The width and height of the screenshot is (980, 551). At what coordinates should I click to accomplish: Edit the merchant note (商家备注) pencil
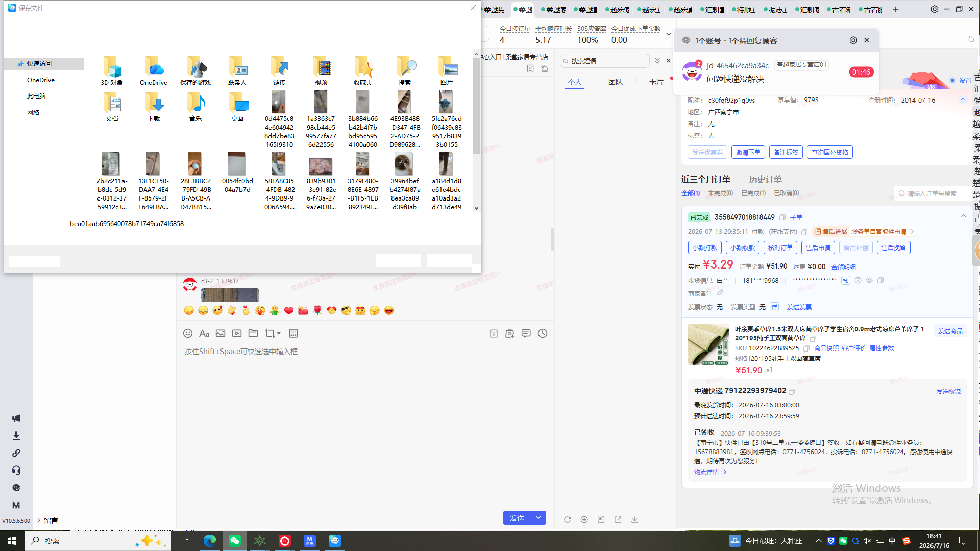coord(720,293)
